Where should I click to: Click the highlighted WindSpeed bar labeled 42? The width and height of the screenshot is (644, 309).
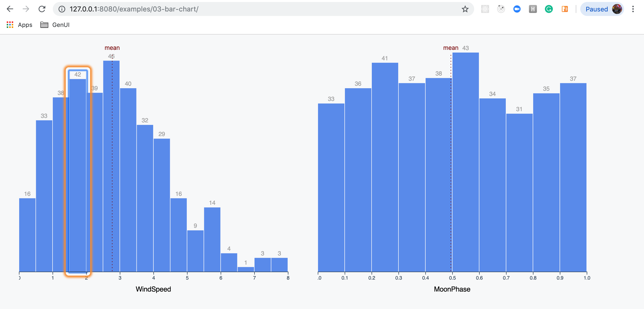pyautogui.click(x=78, y=175)
